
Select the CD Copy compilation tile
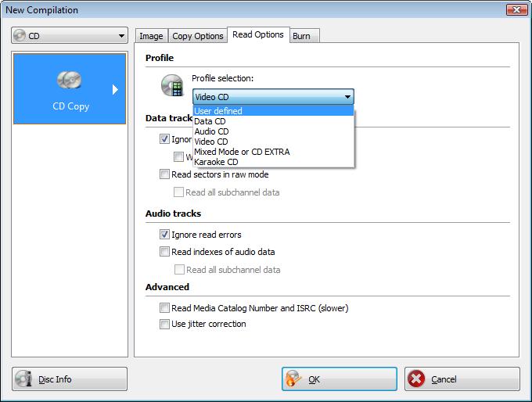70,89
